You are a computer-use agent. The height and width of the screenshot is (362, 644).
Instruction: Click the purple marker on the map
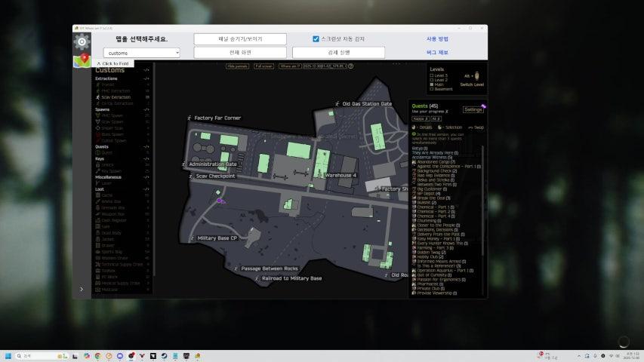[x=220, y=201]
